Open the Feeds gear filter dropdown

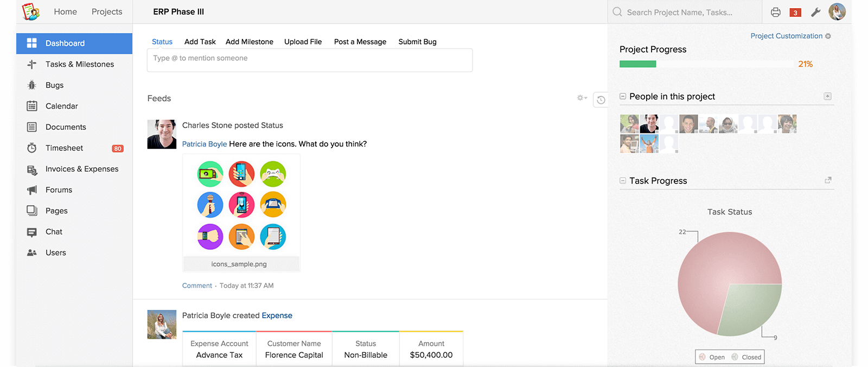[582, 98]
